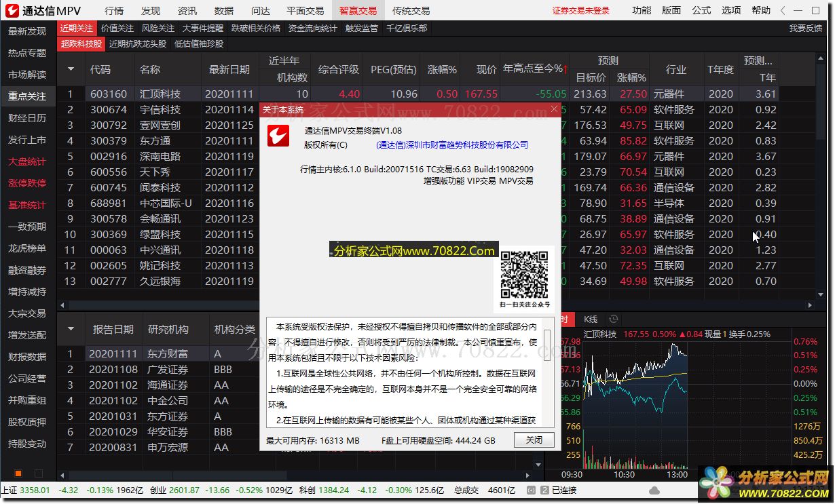Select the empty square page indicator in sidebar
The image size is (835, 504).
(x=39, y=473)
